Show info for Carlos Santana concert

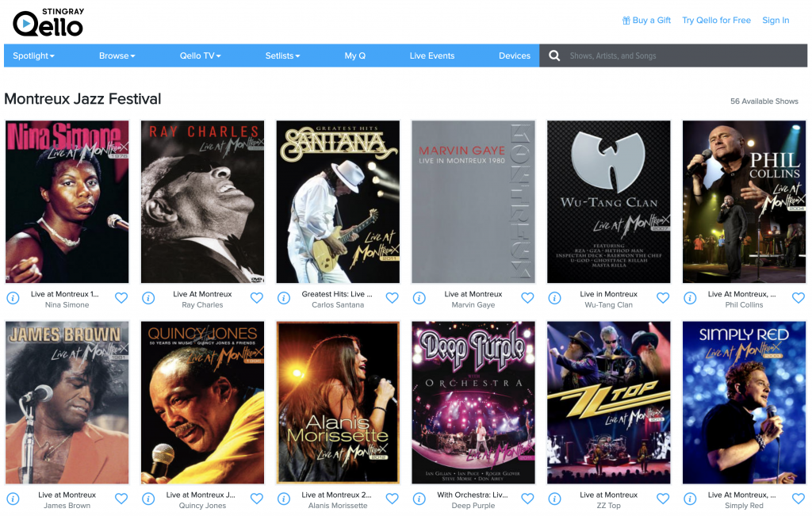click(x=284, y=298)
